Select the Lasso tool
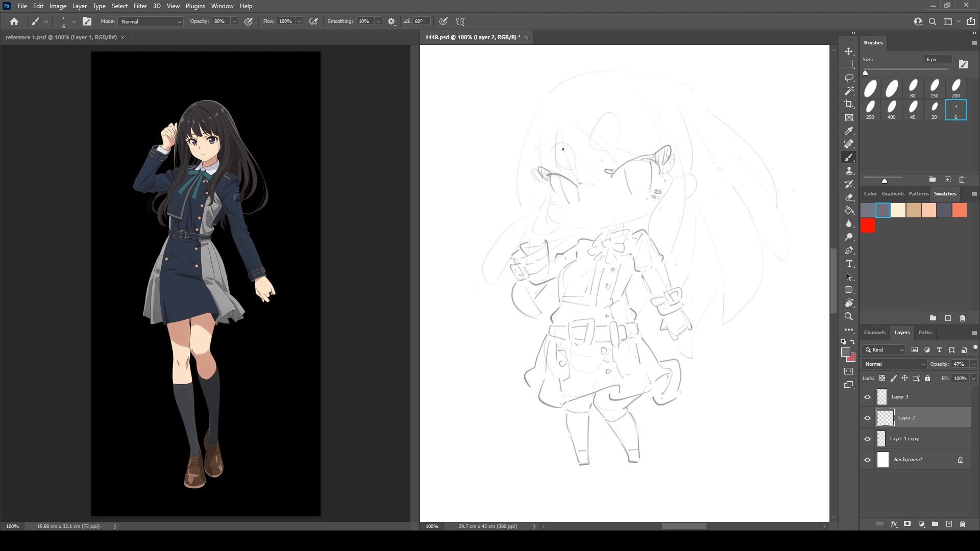The width and height of the screenshot is (980, 551). coord(849,78)
